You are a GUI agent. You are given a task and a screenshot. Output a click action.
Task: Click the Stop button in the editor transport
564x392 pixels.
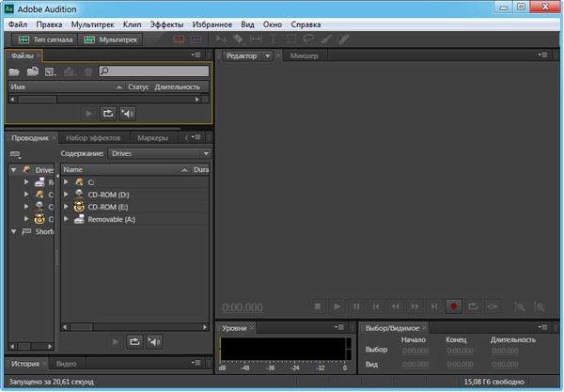coord(317,306)
